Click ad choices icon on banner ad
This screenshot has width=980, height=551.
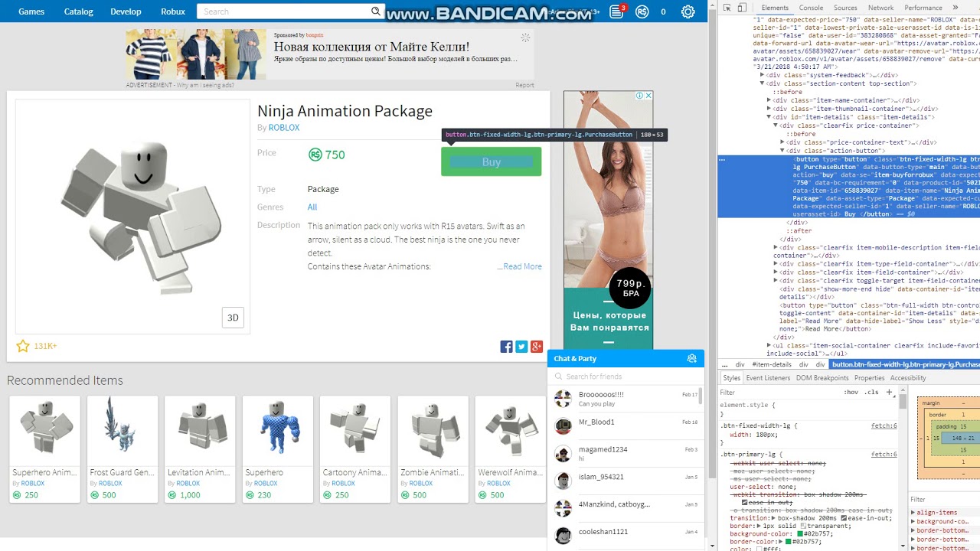[x=525, y=37]
